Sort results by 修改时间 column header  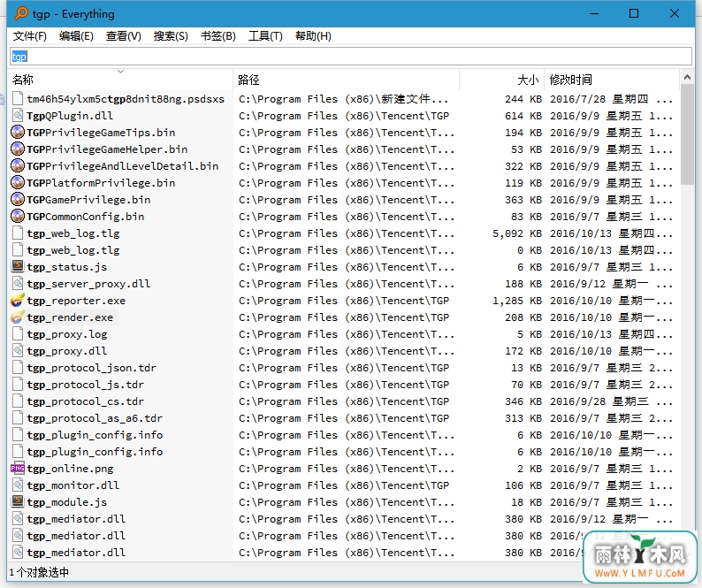(612, 80)
